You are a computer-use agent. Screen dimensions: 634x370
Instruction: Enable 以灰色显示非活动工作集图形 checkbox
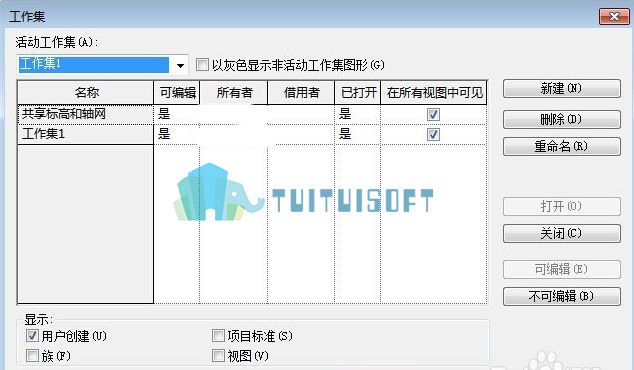pyautogui.click(x=202, y=65)
